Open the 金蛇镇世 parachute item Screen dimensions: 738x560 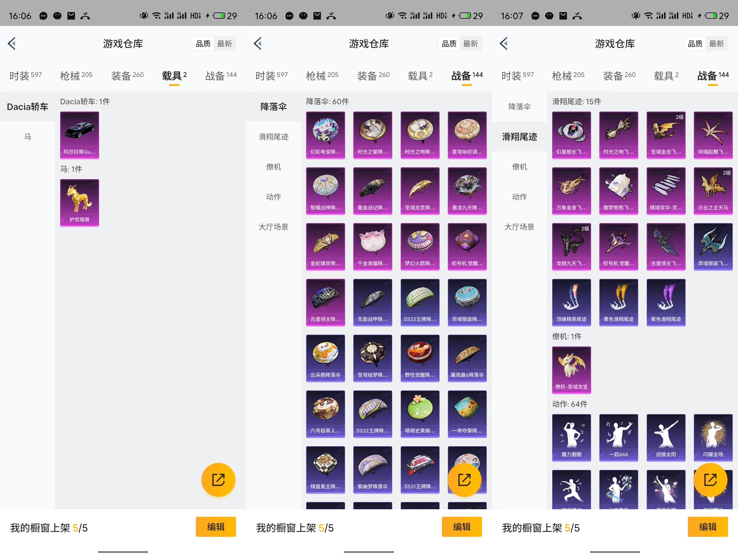325,247
